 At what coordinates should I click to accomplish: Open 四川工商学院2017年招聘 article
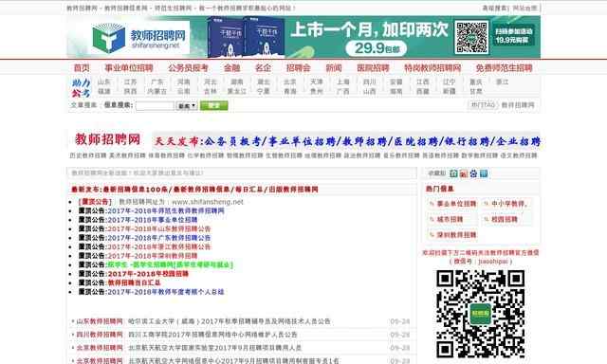tap(212, 335)
